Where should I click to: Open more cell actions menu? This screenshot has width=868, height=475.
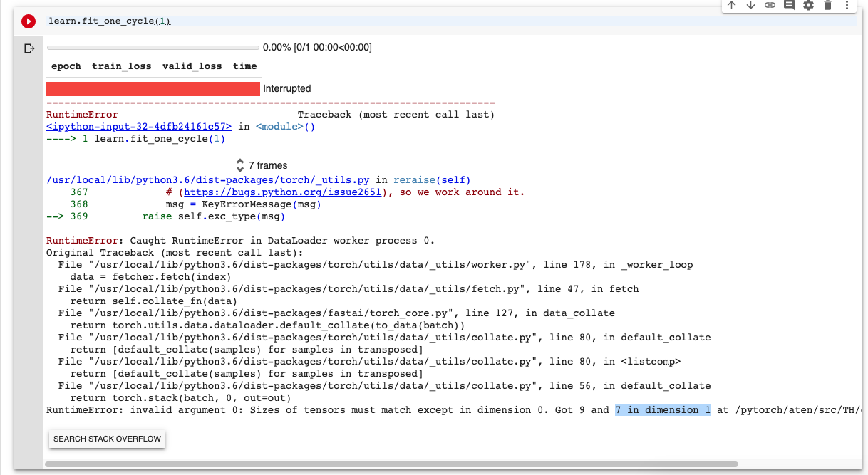847,5
